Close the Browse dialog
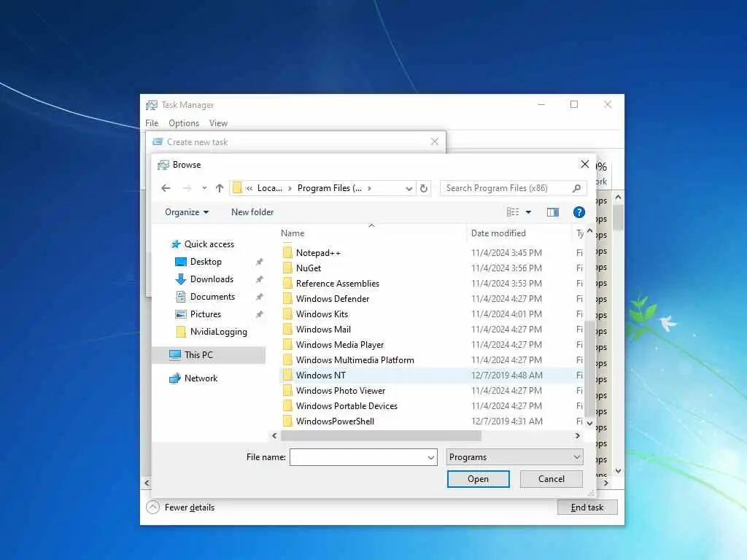This screenshot has height=560, width=747. [584, 164]
